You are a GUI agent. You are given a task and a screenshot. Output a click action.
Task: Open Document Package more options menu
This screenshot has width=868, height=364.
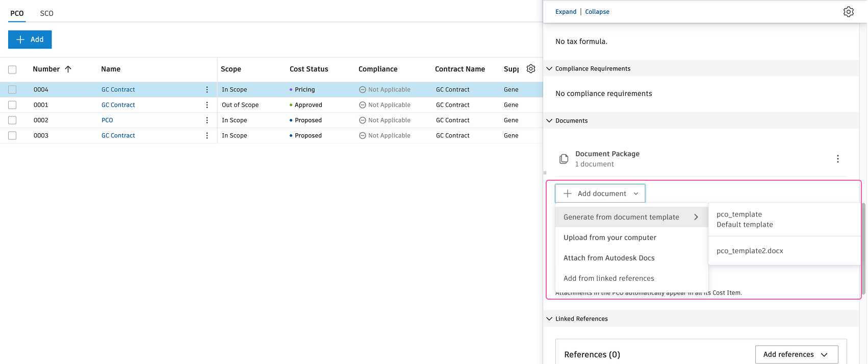(837, 159)
